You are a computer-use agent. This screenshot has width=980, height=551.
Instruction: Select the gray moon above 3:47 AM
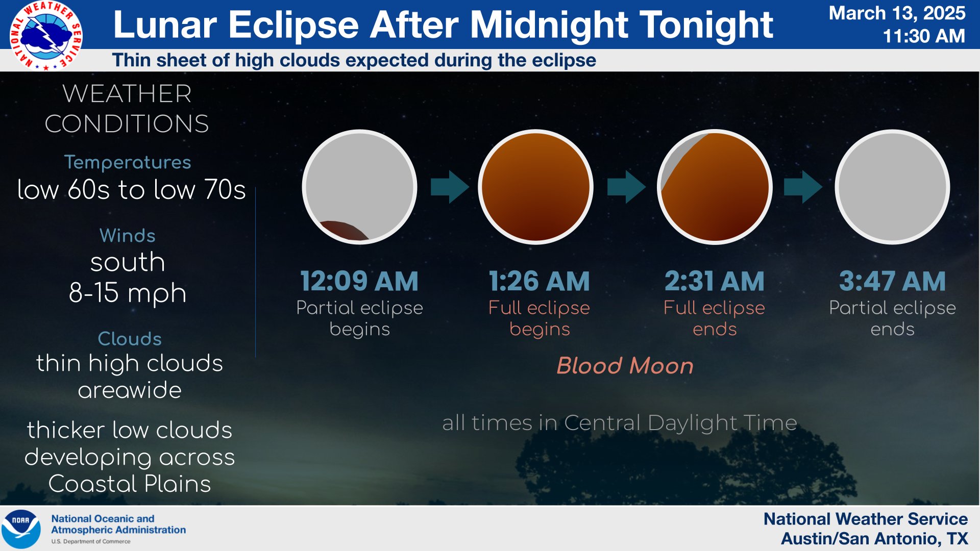click(892, 187)
